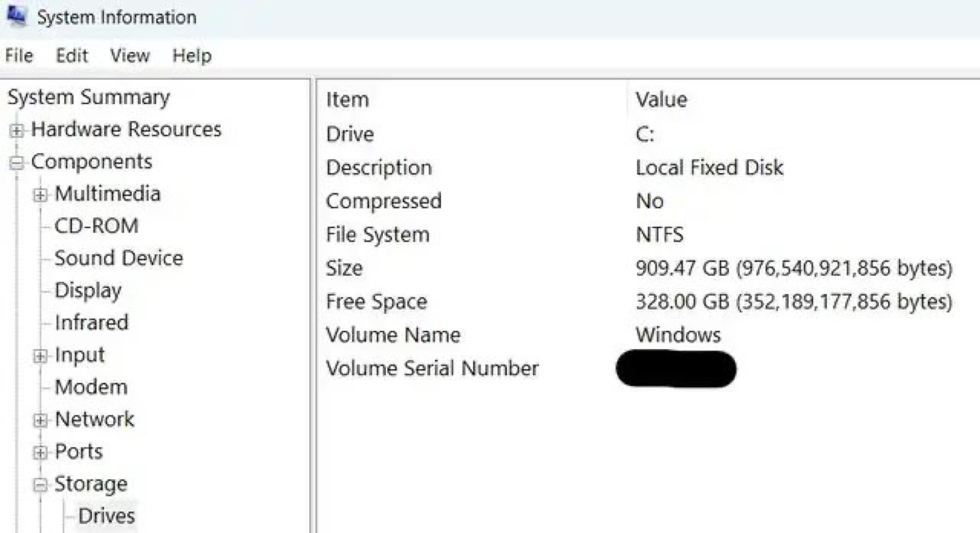Collapse the Storage category
The image size is (980, 533).
pos(41,485)
